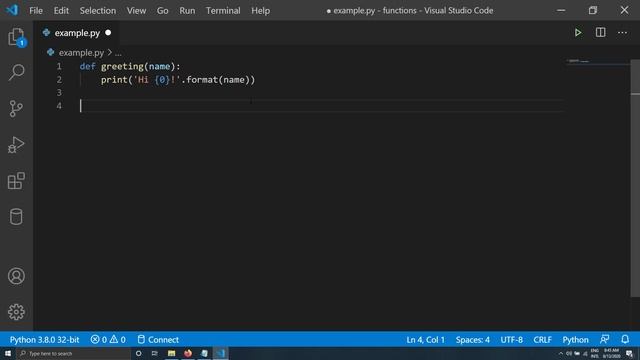Change file encoding UTF-8
Viewport: 640px width, 360px height.
(511, 340)
